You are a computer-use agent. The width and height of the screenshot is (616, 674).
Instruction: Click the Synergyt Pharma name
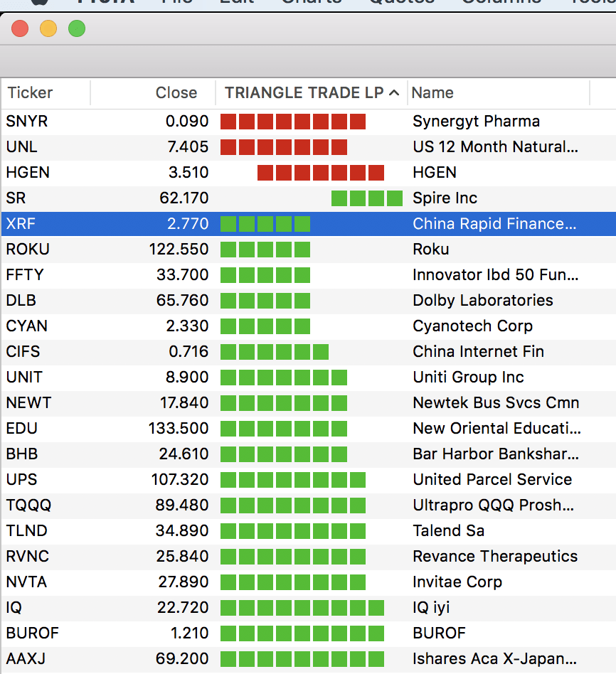pyautogui.click(x=476, y=122)
